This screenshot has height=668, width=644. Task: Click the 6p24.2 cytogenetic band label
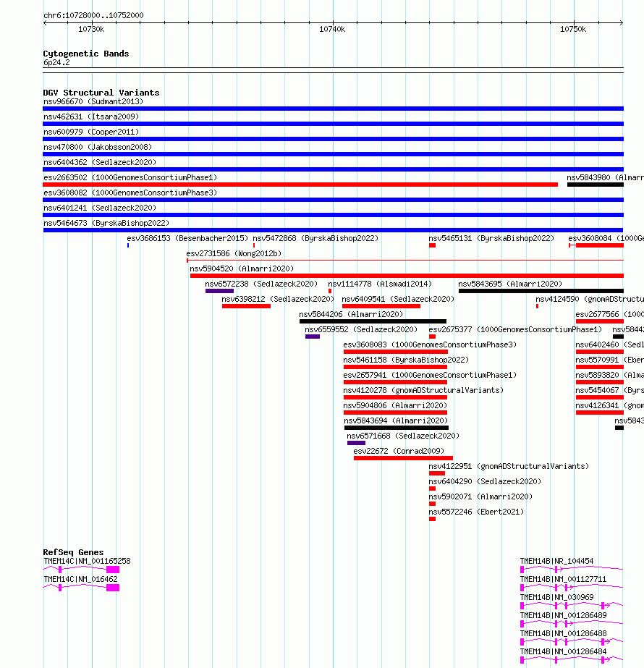click(x=56, y=63)
